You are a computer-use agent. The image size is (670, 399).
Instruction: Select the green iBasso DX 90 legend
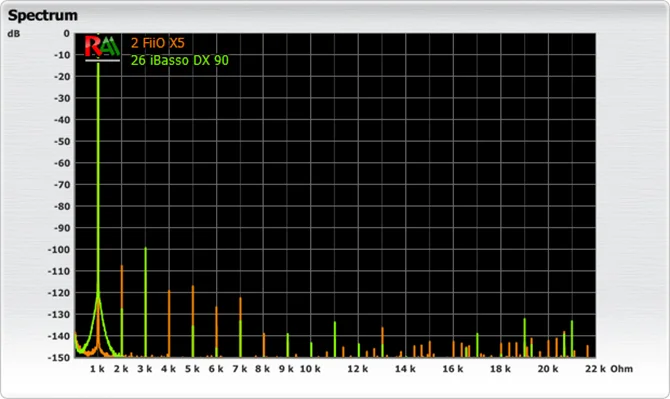coord(179,60)
